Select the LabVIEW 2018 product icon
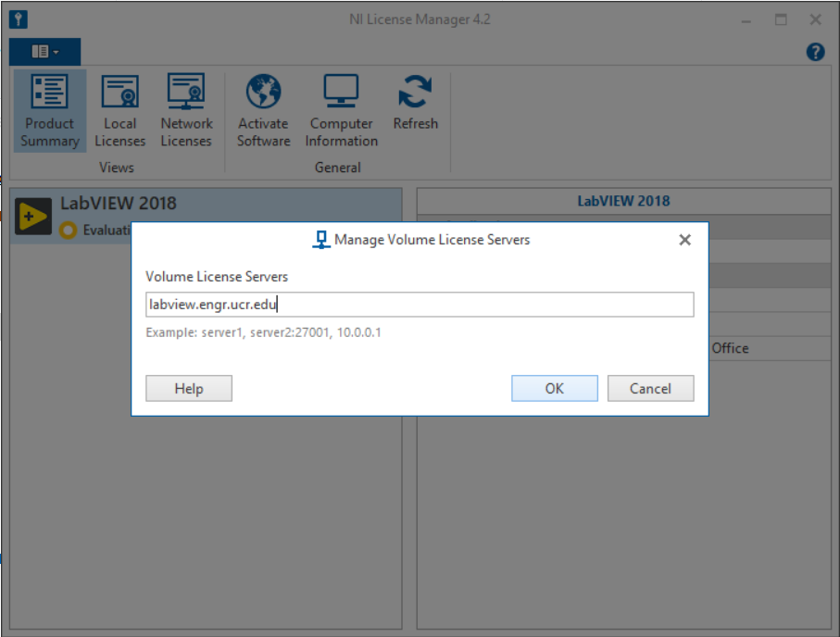 [33, 216]
